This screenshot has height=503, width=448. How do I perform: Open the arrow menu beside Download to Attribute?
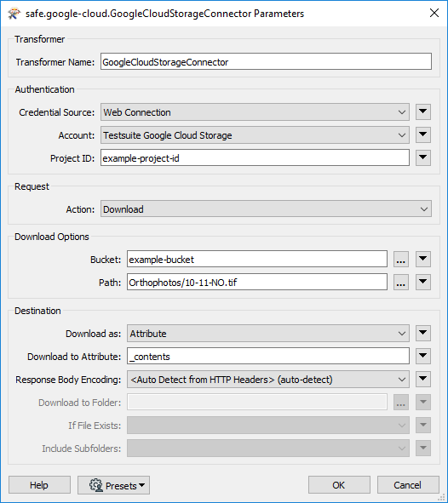tap(423, 356)
